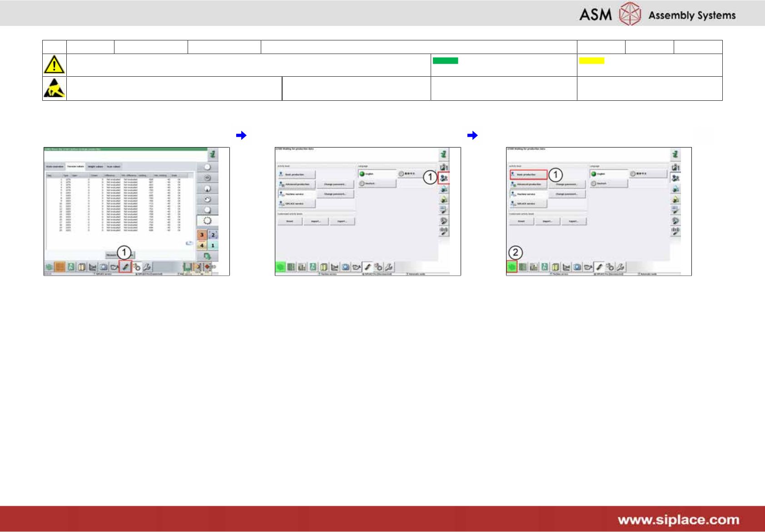Image resolution: width=765 pixels, height=532 pixels.
Task: Switch to the Vacuum values tab
Action: (75, 167)
